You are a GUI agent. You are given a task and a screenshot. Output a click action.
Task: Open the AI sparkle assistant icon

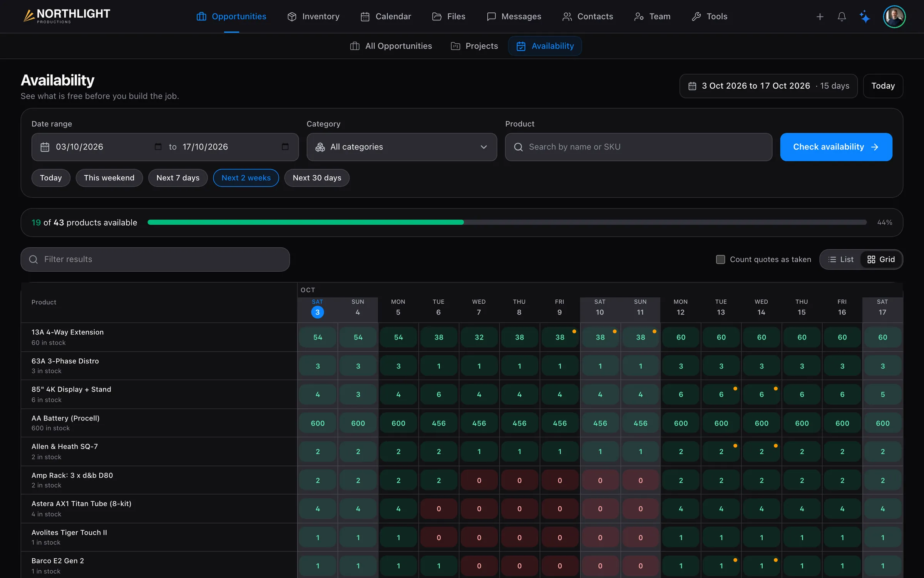(x=865, y=17)
